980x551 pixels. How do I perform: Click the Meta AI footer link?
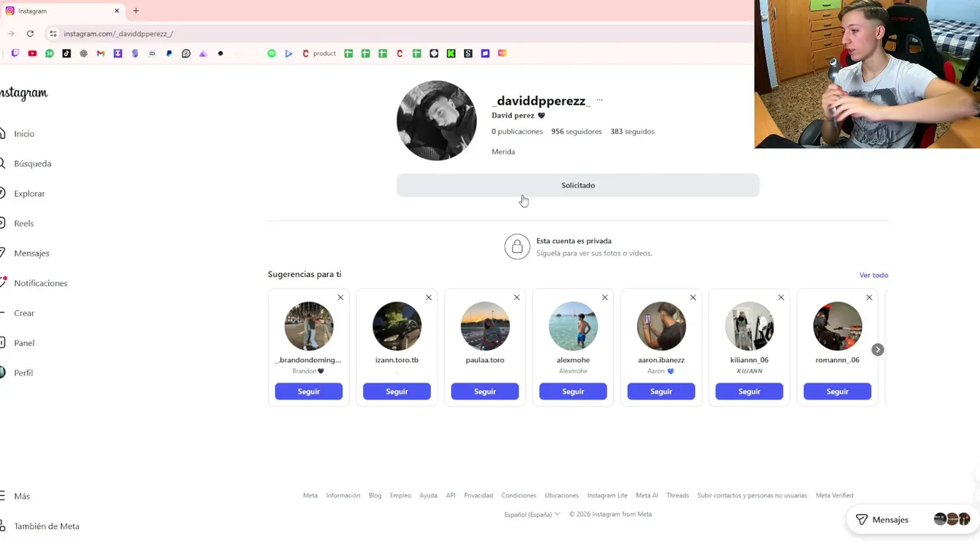(x=647, y=496)
